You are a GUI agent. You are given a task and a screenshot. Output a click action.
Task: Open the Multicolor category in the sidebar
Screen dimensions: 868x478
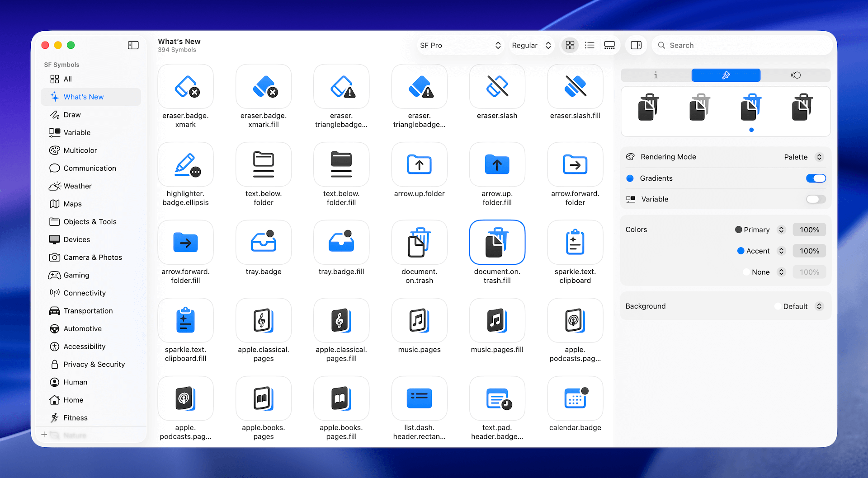click(x=80, y=150)
